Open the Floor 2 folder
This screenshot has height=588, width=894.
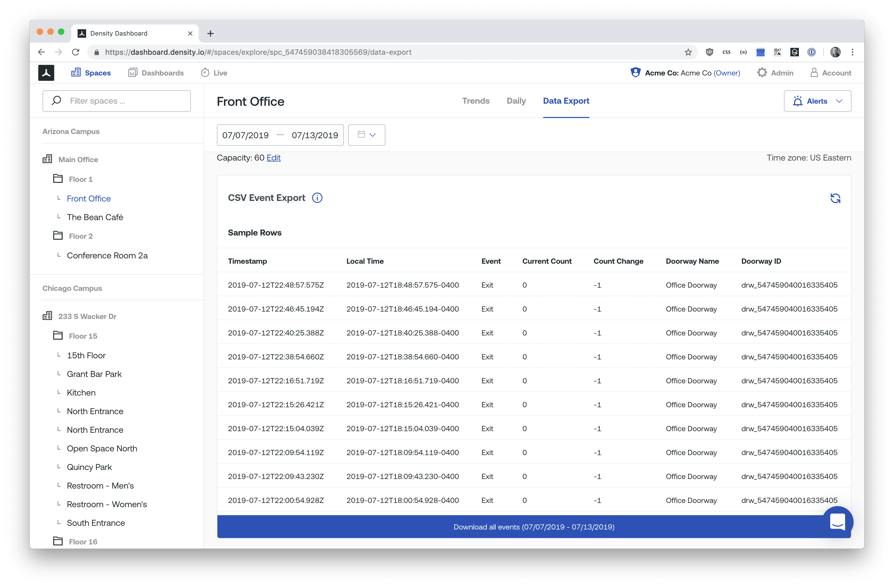point(80,236)
